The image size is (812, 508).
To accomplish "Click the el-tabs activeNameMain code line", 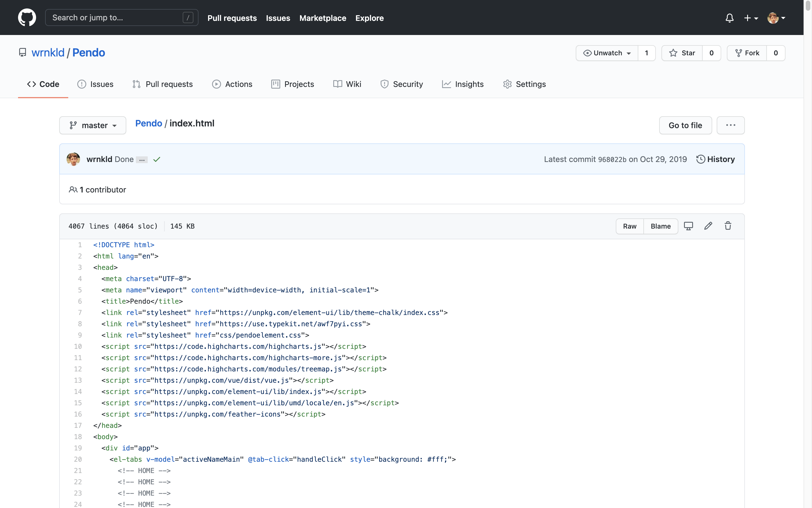I will 283,459.
